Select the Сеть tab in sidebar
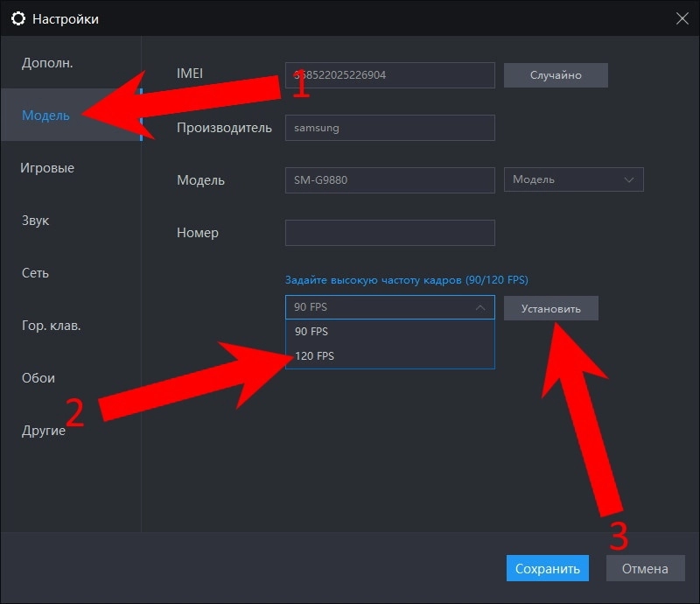 [x=35, y=273]
